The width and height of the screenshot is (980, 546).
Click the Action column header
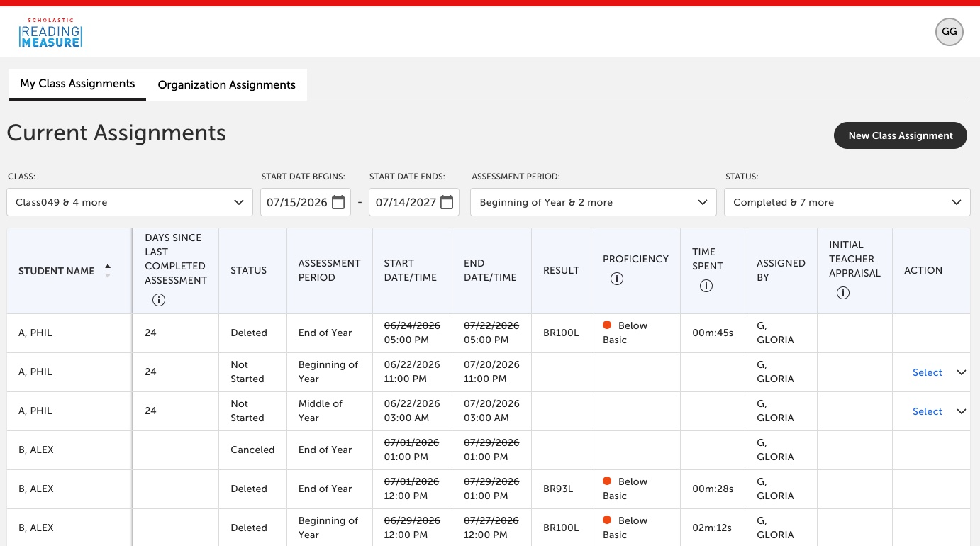coord(923,270)
